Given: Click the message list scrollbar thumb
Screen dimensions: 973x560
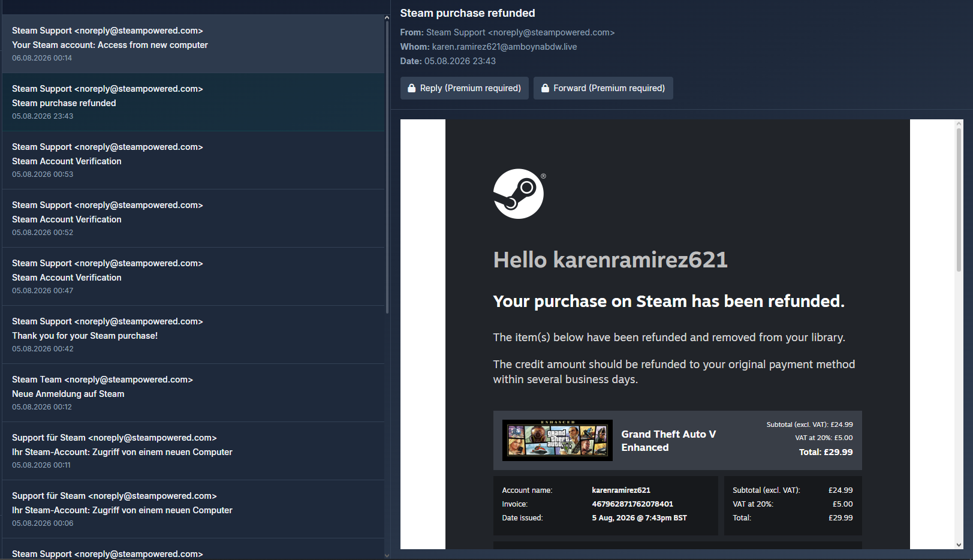Looking at the screenshot, I should coord(387,168).
